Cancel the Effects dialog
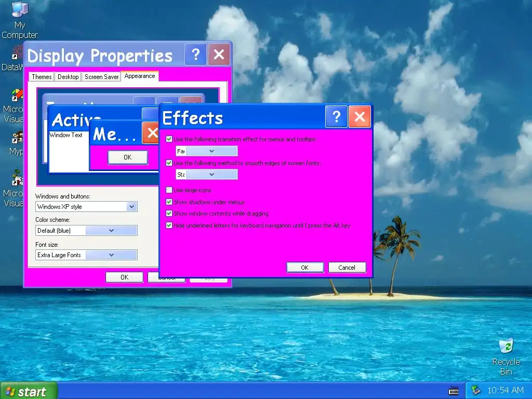 [347, 268]
